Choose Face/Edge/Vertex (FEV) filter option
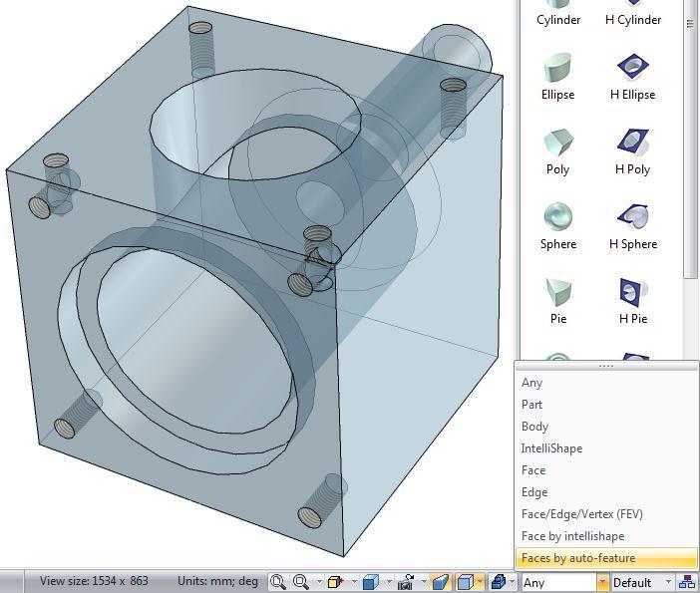The width and height of the screenshot is (700, 593). coord(606,514)
